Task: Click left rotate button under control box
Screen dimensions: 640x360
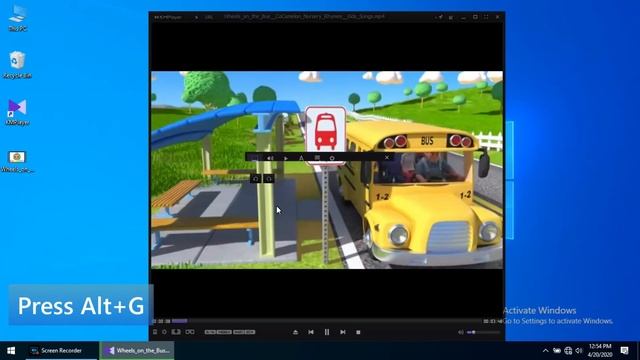Action: pos(256,178)
